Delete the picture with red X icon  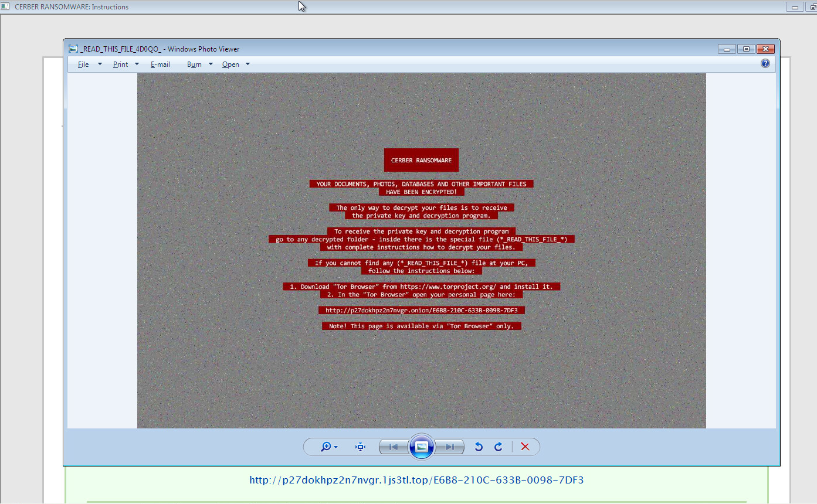pyautogui.click(x=525, y=447)
